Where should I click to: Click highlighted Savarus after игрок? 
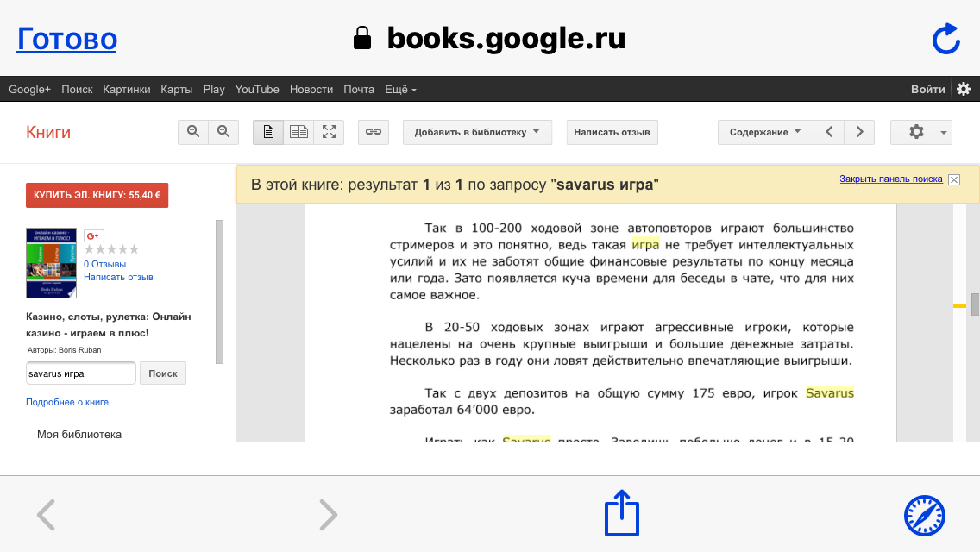830,393
